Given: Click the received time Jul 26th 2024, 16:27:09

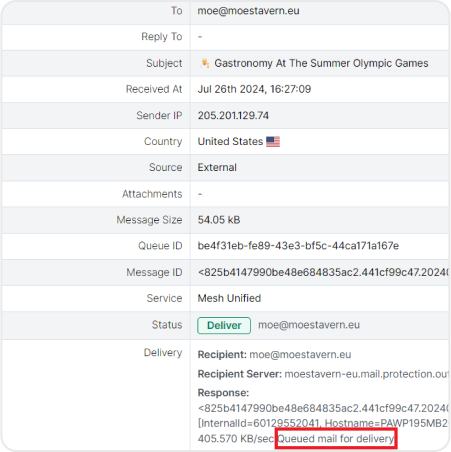Looking at the screenshot, I should coord(254,89).
